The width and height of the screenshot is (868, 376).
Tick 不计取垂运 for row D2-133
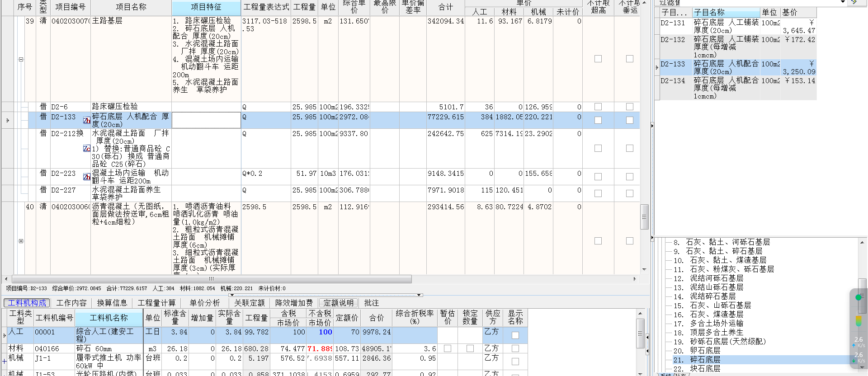630,120
